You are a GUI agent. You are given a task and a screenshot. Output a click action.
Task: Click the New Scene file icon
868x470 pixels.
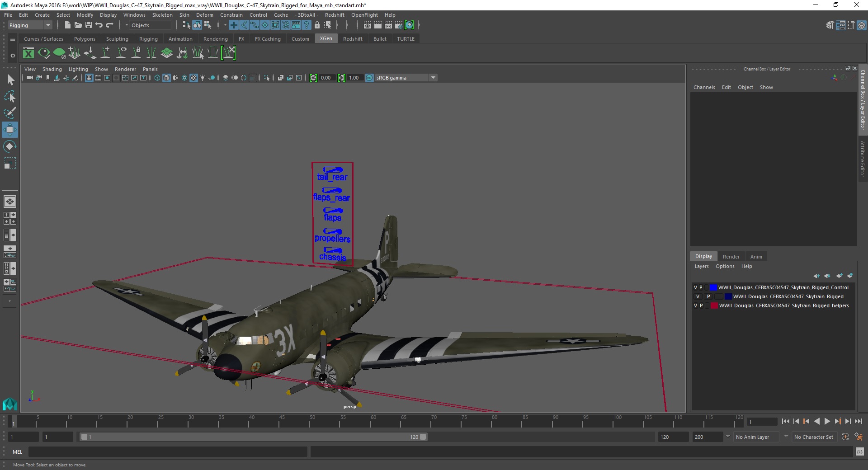pyautogui.click(x=67, y=25)
